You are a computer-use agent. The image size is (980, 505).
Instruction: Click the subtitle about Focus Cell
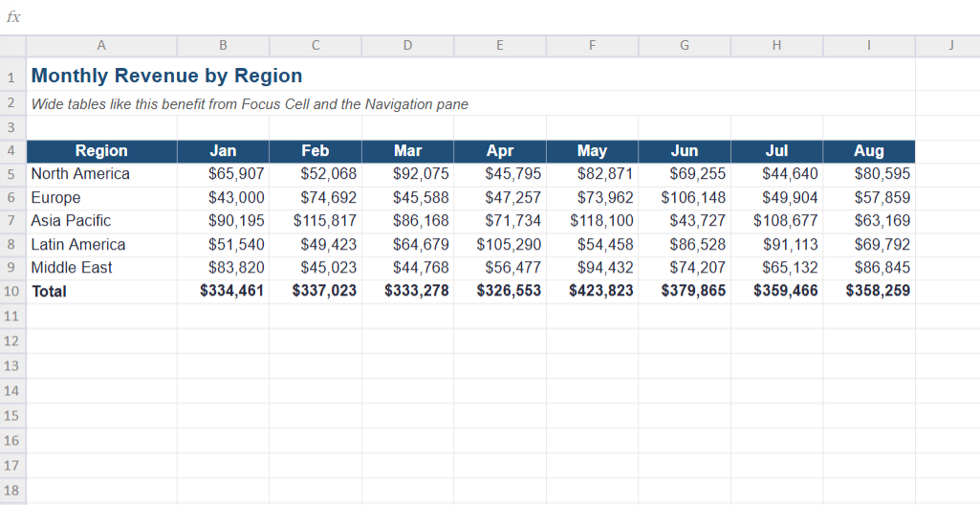coord(250,104)
